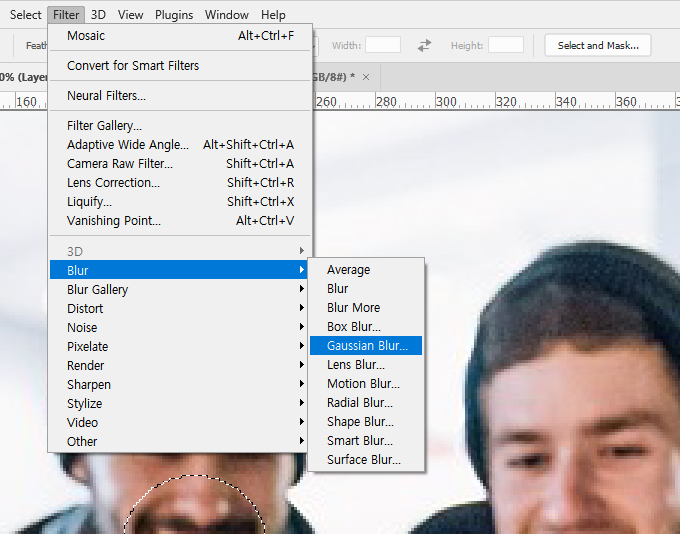Viewport: 680px width, 534px height.
Task: Apply the plain Blur filter in submenu
Action: (x=366, y=288)
